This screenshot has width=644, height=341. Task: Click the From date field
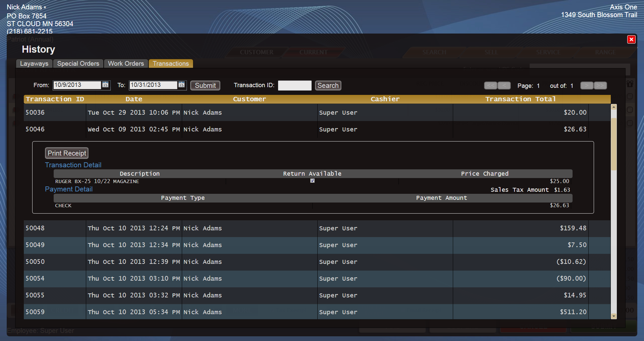point(77,85)
